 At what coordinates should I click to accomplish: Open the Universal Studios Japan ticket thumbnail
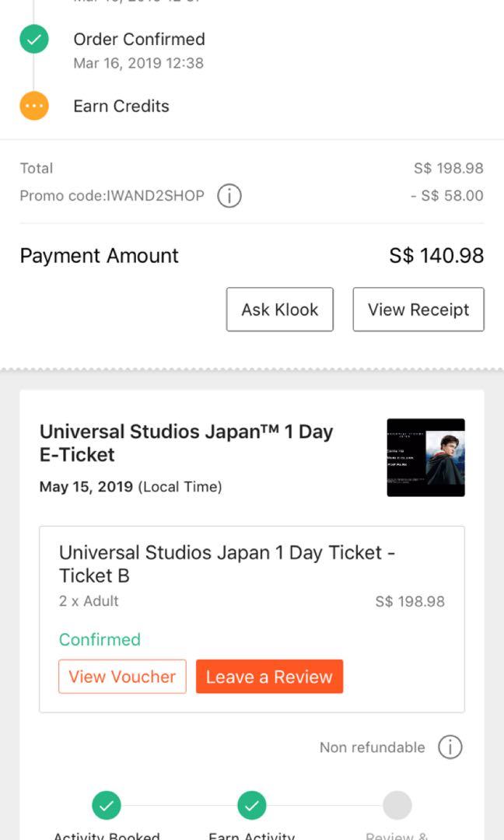pos(425,457)
